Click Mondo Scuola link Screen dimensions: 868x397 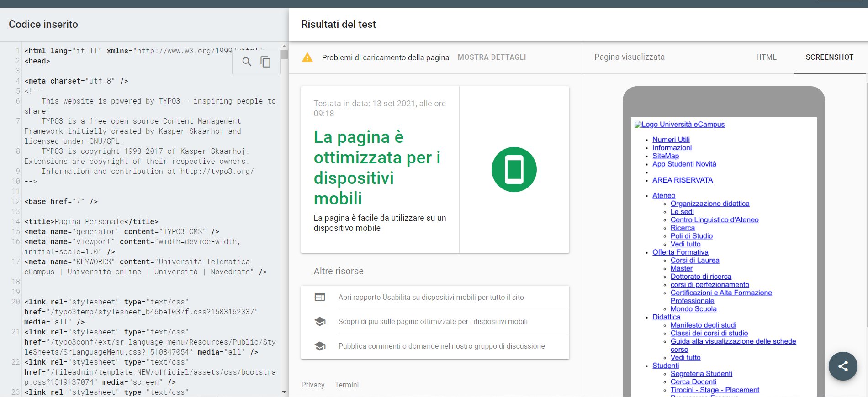click(693, 309)
